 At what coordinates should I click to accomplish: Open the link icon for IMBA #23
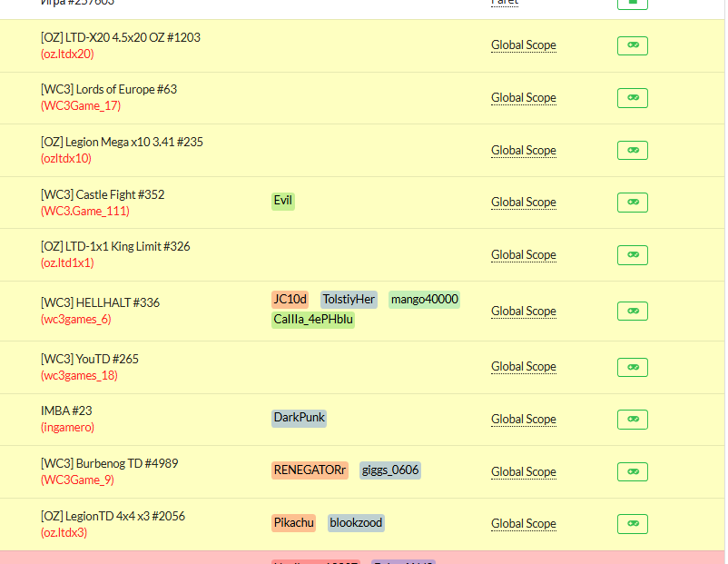[633, 420]
